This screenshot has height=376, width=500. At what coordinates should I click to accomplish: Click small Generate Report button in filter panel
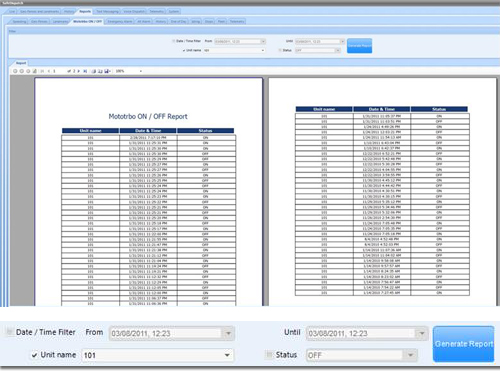(x=359, y=46)
